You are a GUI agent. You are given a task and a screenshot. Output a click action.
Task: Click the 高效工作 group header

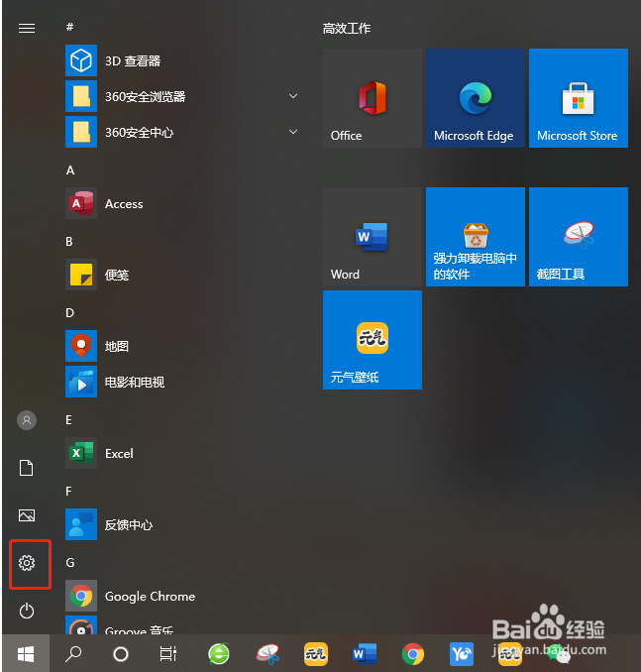pos(347,29)
